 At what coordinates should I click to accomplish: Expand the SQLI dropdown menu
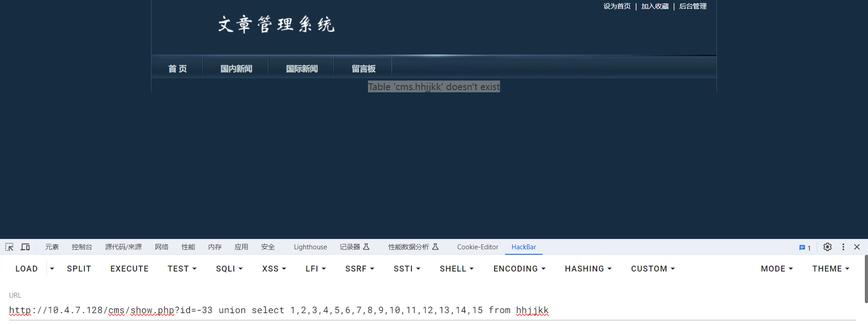click(x=229, y=269)
